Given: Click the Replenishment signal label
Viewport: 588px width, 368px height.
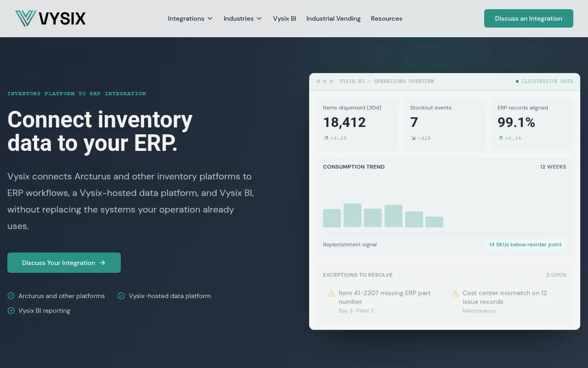Looking at the screenshot, I should 350,245.
